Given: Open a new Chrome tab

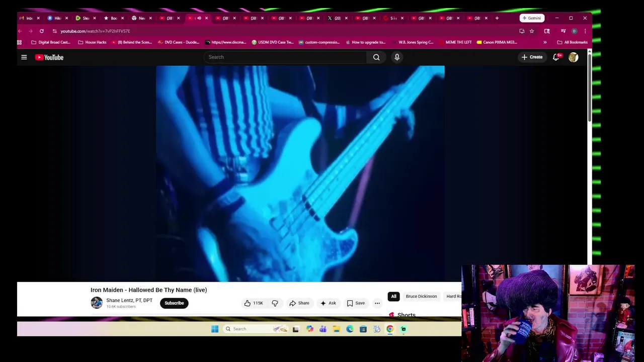Looking at the screenshot, I should pyautogui.click(x=497, y=18).
